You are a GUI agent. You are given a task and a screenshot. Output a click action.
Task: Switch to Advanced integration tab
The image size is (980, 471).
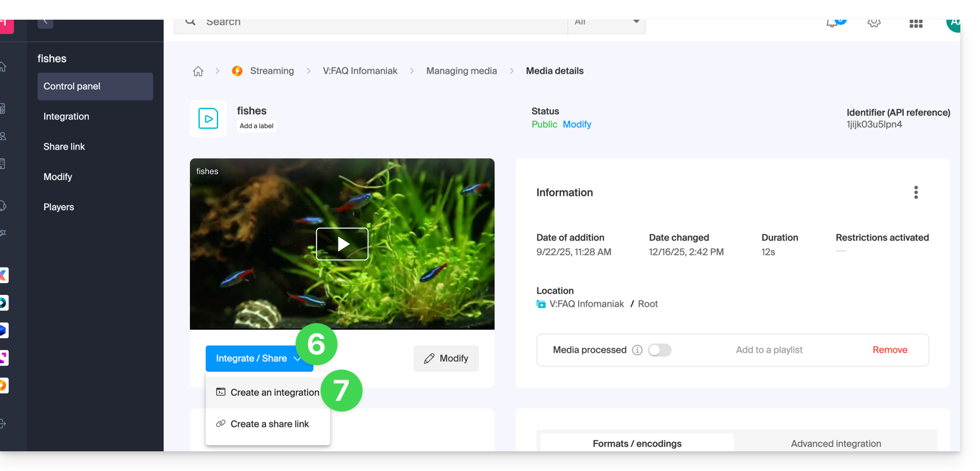(x=835, y=443)
